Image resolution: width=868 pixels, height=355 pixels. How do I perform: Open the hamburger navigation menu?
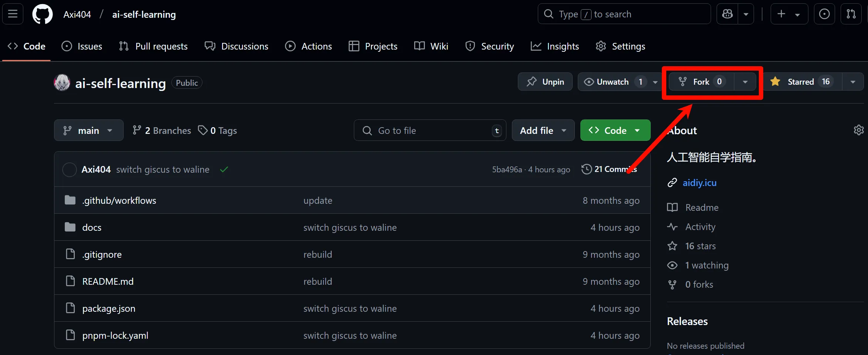(13, 14)
